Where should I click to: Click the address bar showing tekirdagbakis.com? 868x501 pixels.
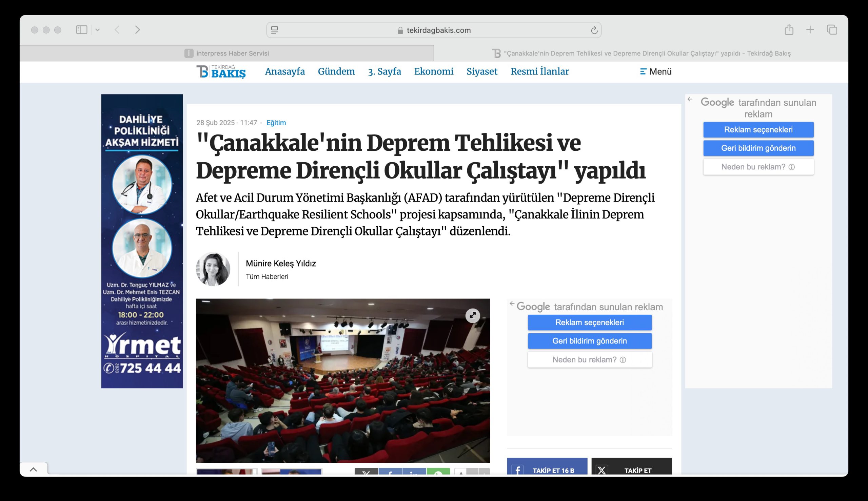pos(434,30)
